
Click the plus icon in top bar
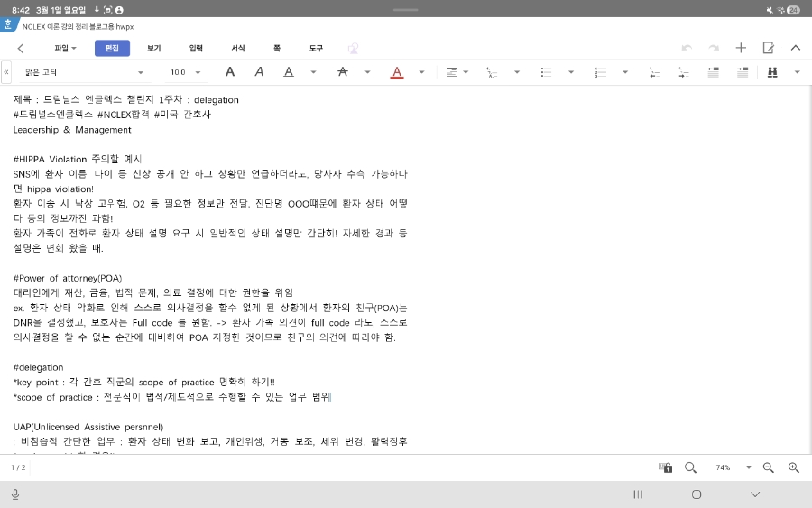click(x=741, y=48)
